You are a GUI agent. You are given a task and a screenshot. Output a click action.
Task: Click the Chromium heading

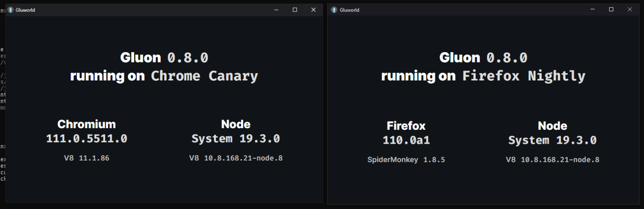[87, 124]
